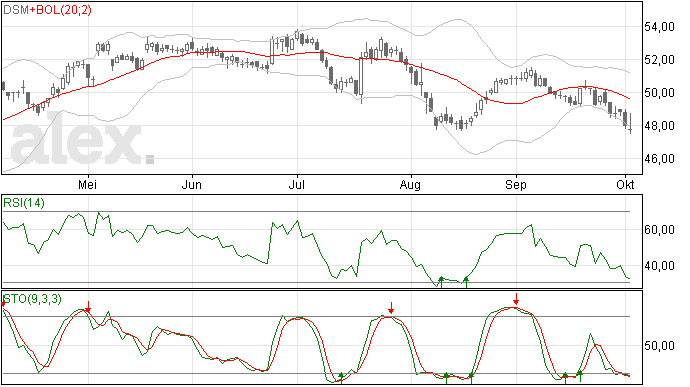Click the 48,00 price axis label
Viewport: 690px width, 387px height.
pyautogui.click(x=659, y=126)
